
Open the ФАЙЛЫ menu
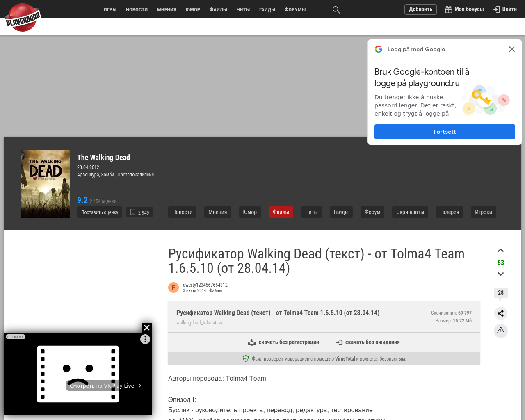tap(218, 10)
